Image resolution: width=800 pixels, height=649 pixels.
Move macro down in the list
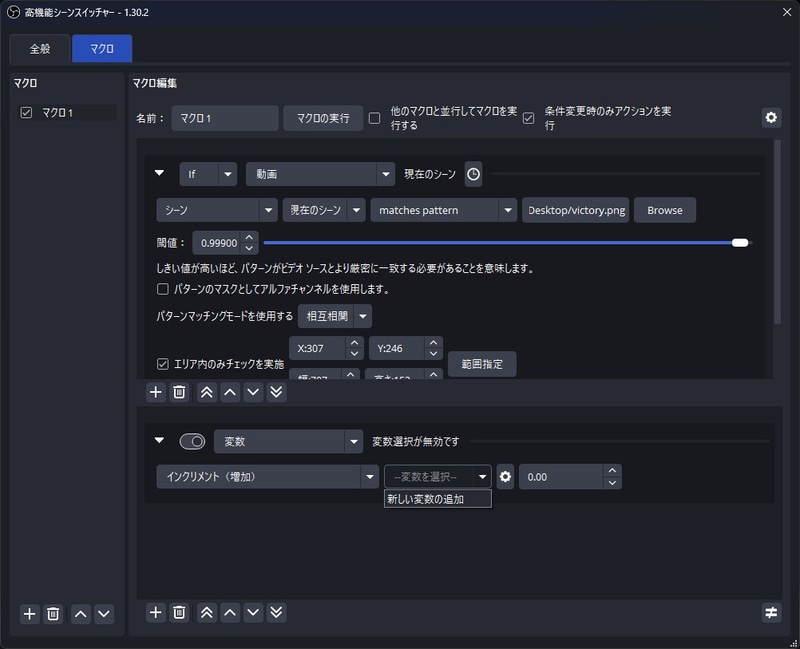pyautogui.click(x=104, y=614)
